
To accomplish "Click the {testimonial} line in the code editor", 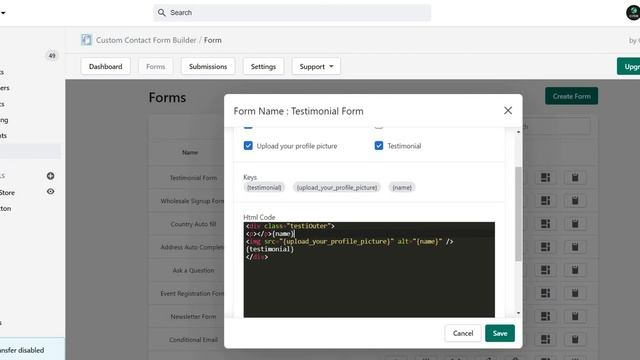I will click(x=270, y=249).
